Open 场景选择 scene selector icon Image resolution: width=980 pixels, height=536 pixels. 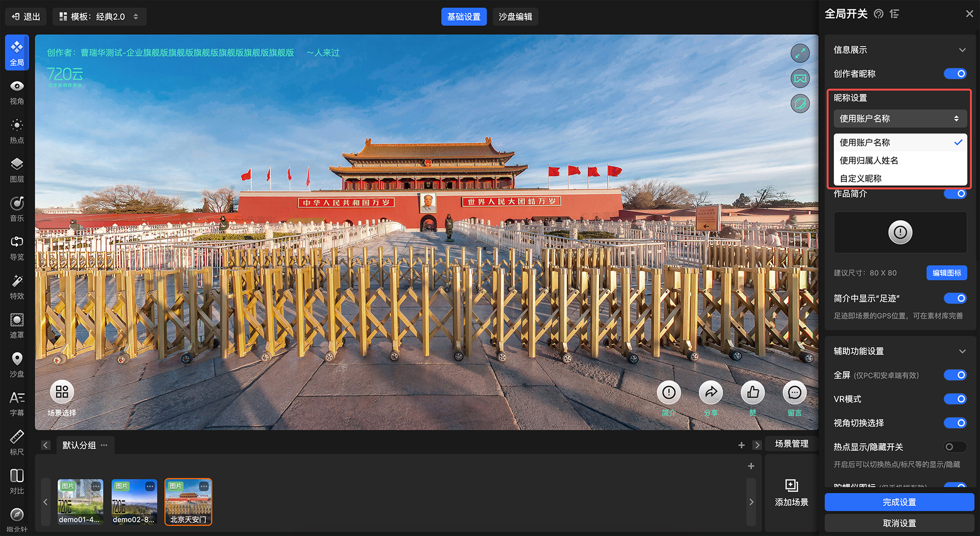62,392
